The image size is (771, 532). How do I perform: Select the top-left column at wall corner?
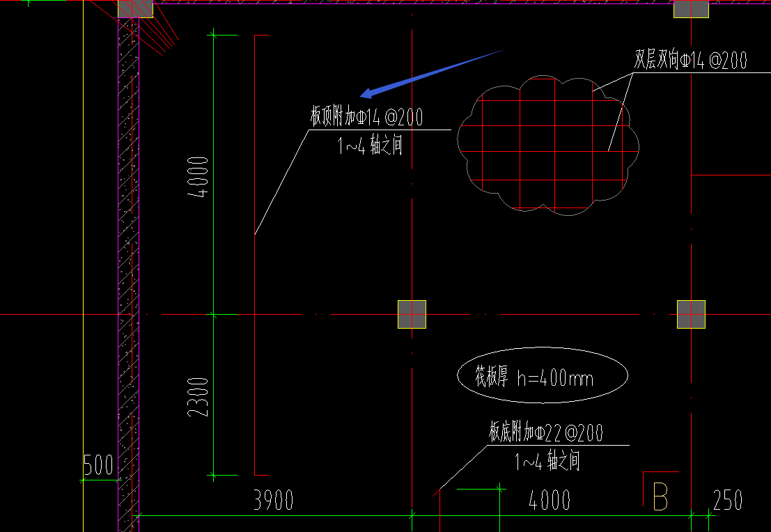pyautogui.click(x=135, y=9)
